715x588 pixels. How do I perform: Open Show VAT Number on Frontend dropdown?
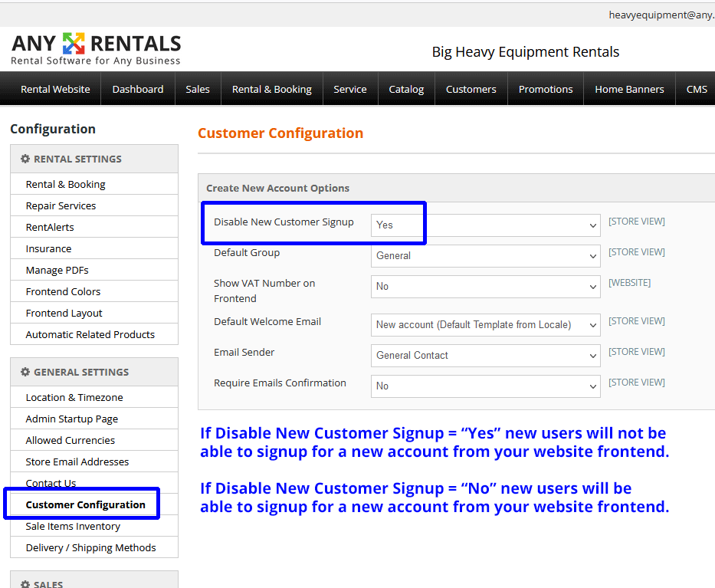tap(485, 287)
